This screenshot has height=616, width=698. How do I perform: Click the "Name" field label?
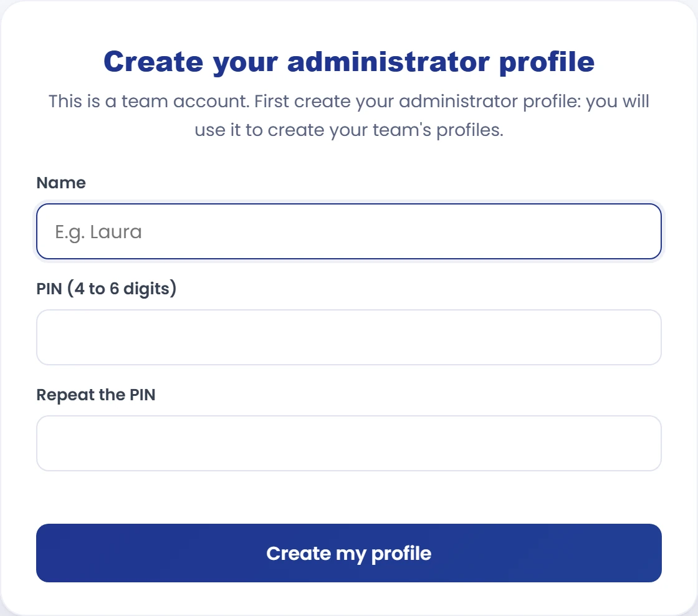click(x=61, y=183)
